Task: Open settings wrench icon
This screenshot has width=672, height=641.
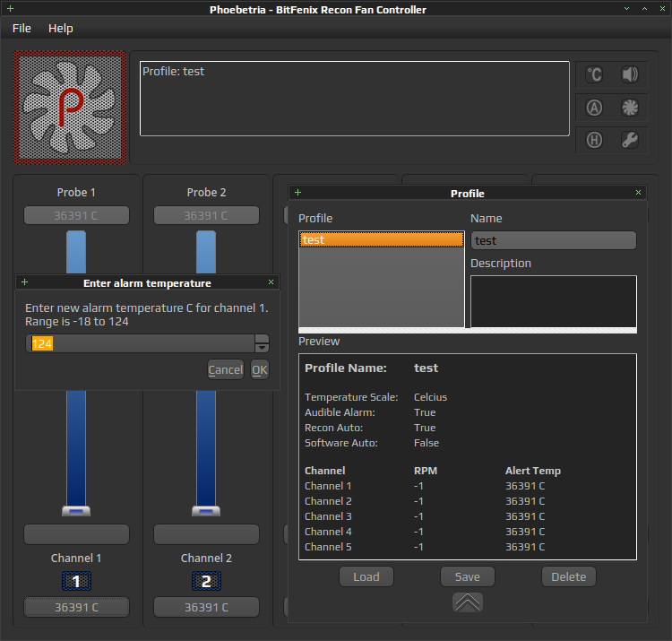Action: pos(630,140)
